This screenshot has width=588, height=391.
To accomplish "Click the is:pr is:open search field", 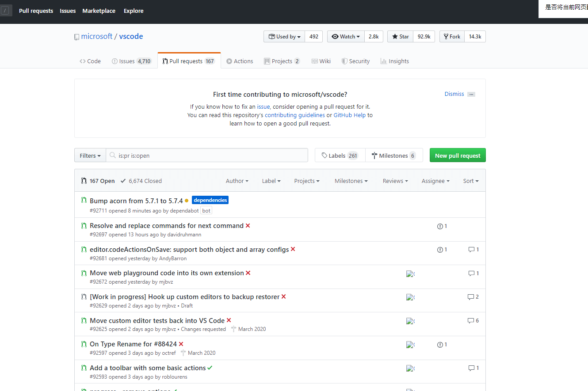I will point(207,156).
